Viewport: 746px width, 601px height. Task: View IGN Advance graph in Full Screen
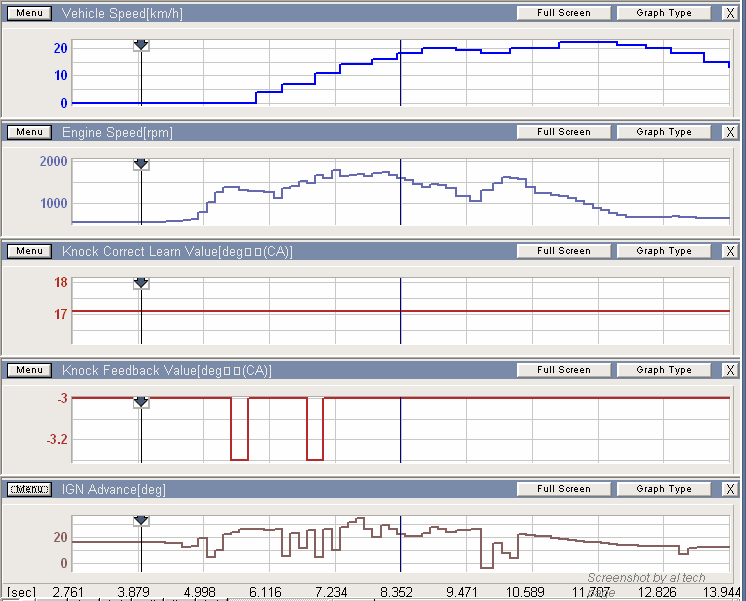pos(563,489)
